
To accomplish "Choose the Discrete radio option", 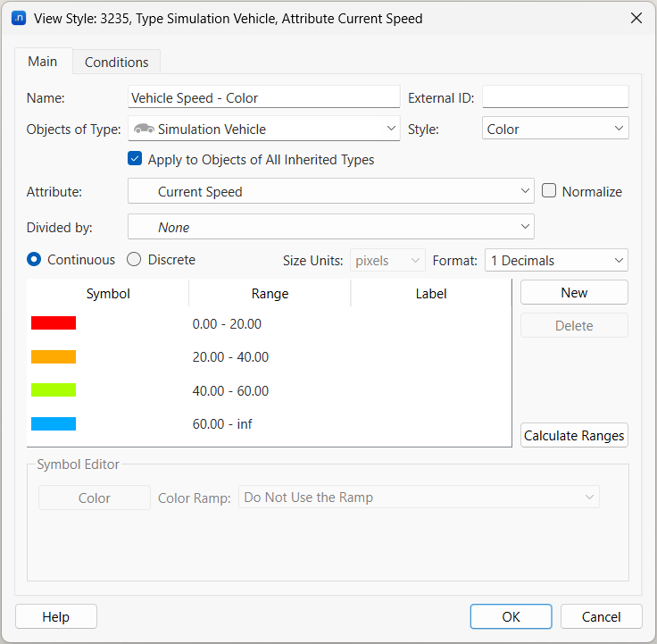I will click(134, 260).
